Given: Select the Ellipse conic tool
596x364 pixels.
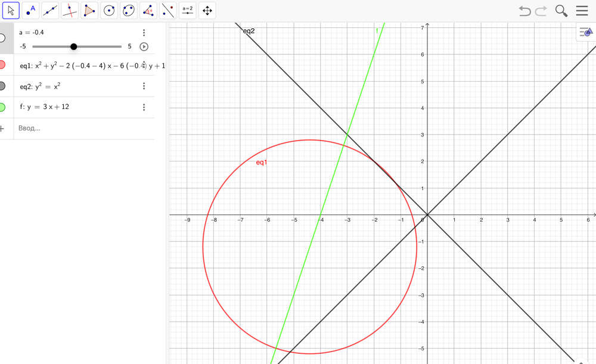Looking at the screenshot, I should pyautogui.click(x=129, y=10).
